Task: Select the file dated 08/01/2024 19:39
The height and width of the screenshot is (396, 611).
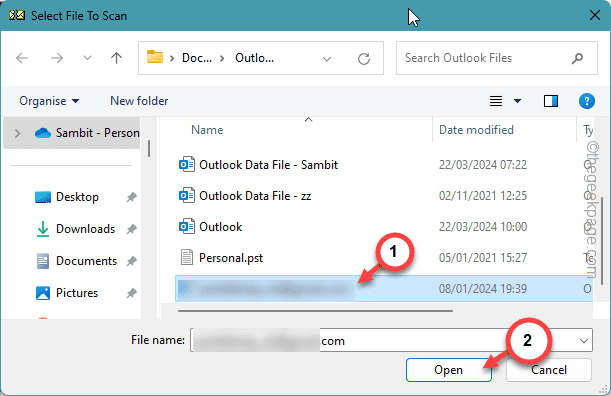Action: click(x=384, y=289)
